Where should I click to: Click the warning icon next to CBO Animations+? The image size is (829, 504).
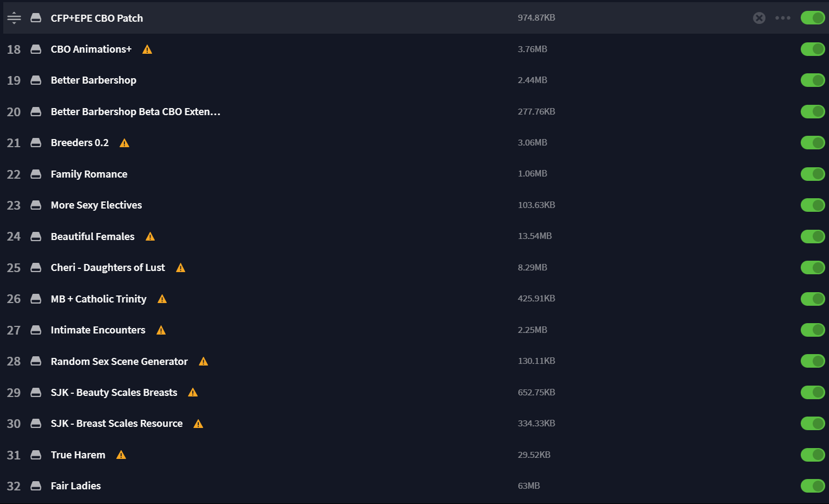point(147,49)
